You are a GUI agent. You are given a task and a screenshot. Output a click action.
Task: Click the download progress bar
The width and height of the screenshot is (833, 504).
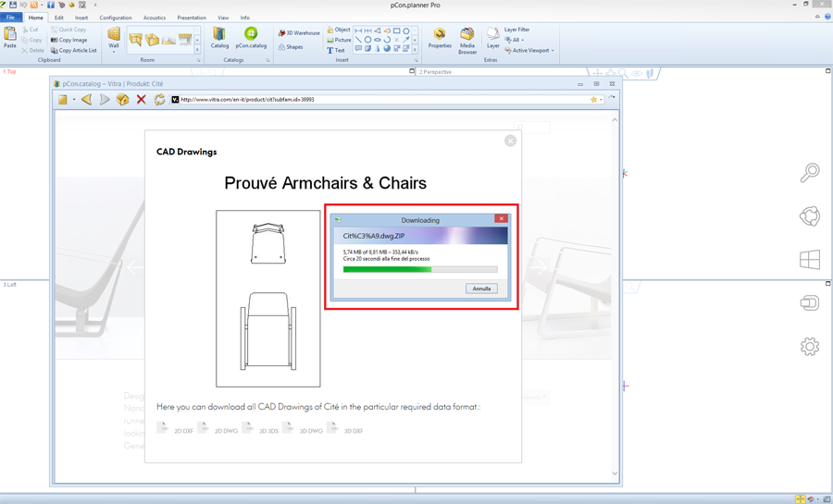[420, 269]
